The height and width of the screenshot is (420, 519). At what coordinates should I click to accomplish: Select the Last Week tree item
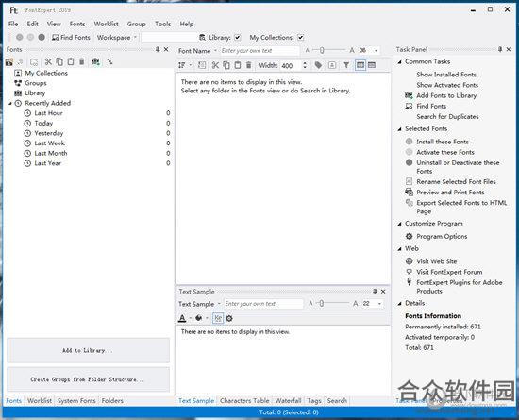(x=49, y=143)
